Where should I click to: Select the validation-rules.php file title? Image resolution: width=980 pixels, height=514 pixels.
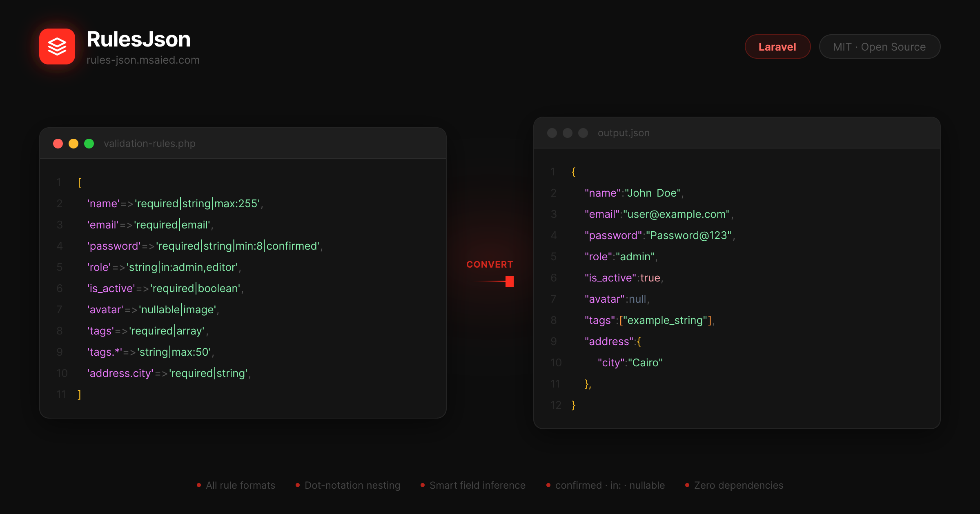pyautogui.click(x=149, y=144)
